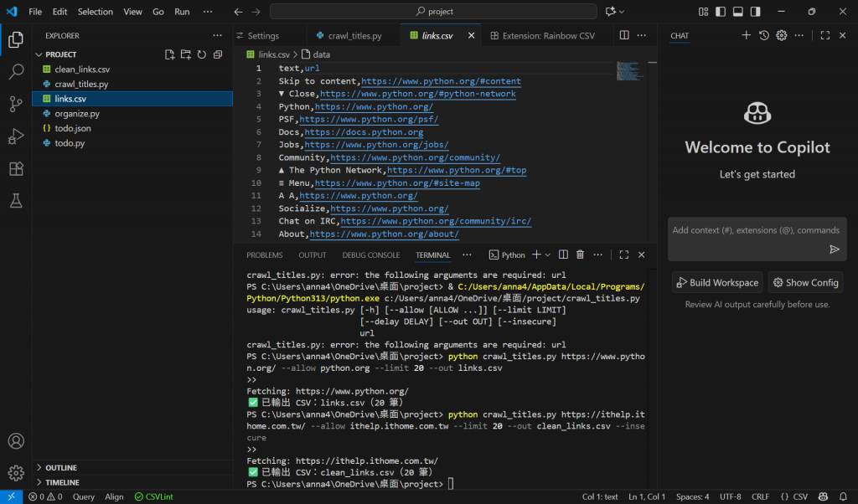The width and height of the screenshot is (858, 504).
Task: Open the Extensions view in activity bar
Action: [x=16, y=168]
